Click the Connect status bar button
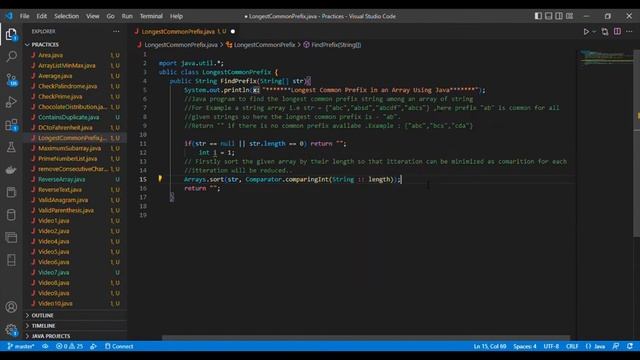640x360 pixels. click(x=119, y=346)
